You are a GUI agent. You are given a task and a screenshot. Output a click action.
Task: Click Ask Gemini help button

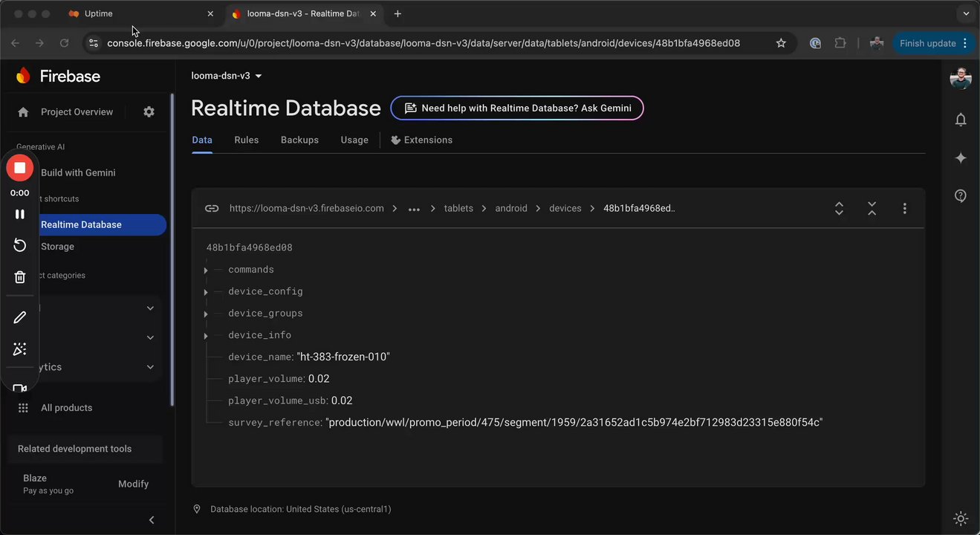[517, 108]
